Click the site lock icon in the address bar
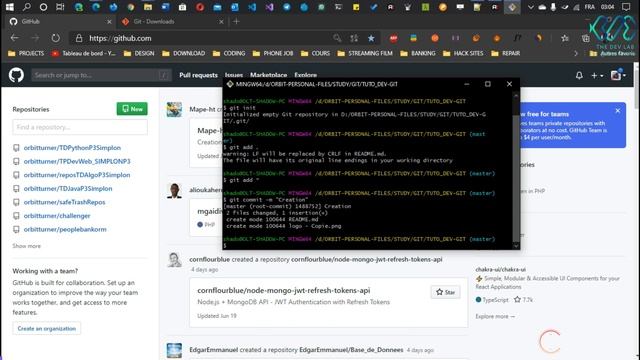Screen dimensions: 640x360 pyautogui.click(x=79, y=38)
